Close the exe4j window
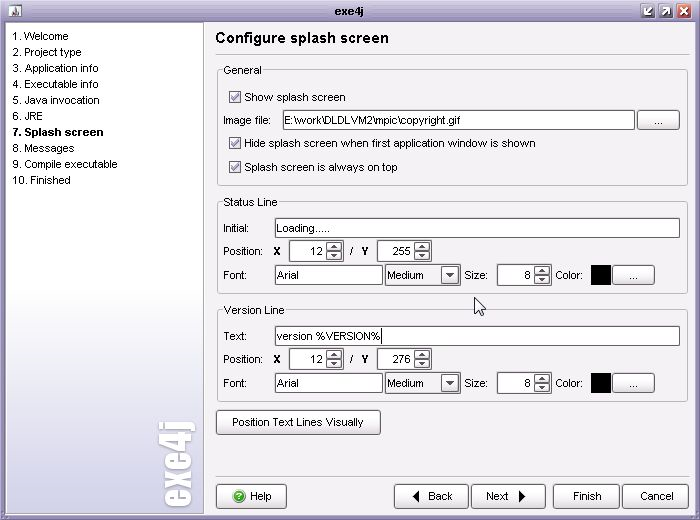The width and height of the screenshot is (700, 520). point(684,11)
